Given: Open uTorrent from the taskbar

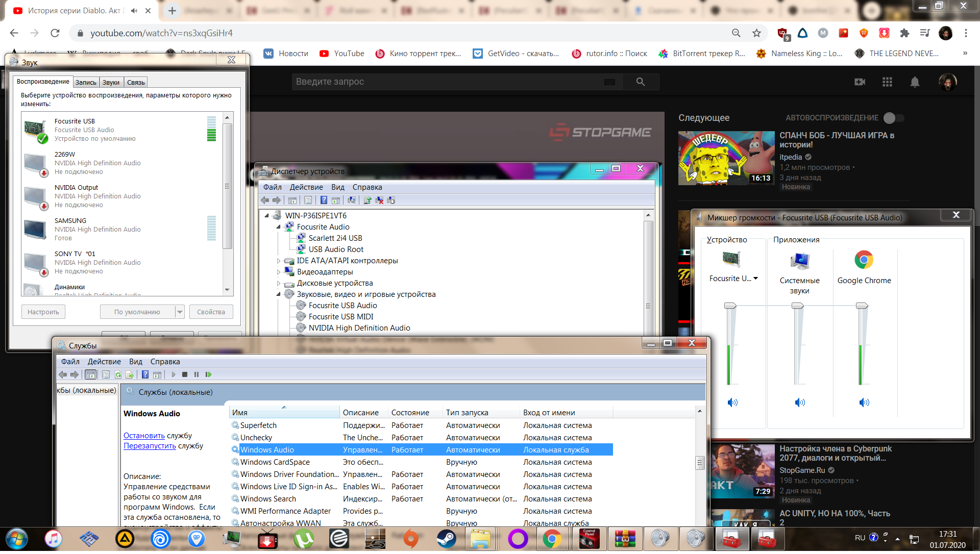Looking at the screenshot, I should tap(304, 539).
